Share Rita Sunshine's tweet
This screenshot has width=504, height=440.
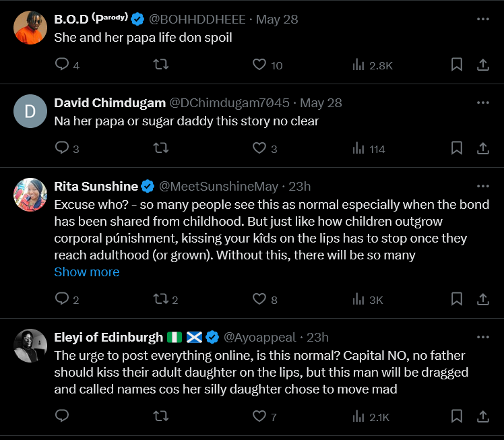(482, 299)
